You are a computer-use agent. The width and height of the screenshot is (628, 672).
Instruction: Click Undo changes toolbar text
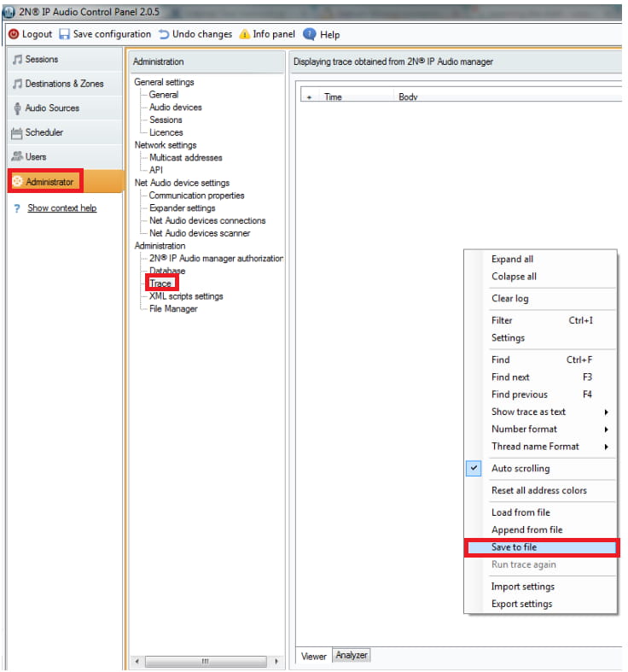202,34
